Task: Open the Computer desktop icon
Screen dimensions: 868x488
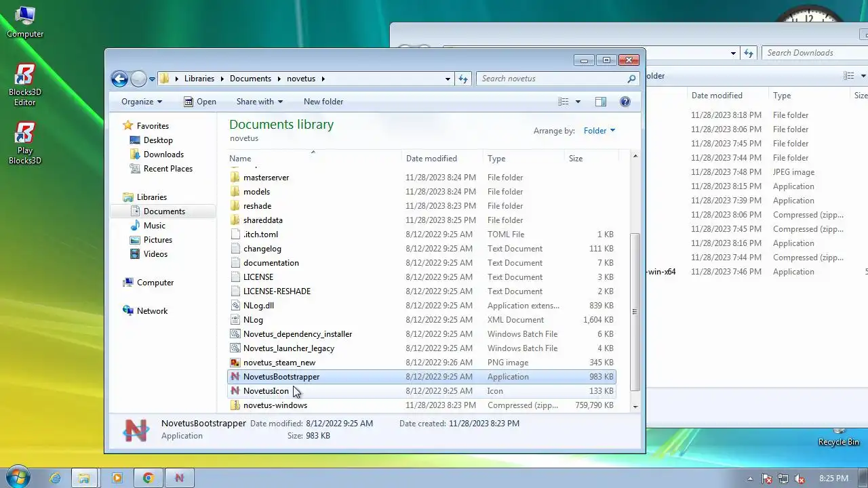Action: coord(25,22)
